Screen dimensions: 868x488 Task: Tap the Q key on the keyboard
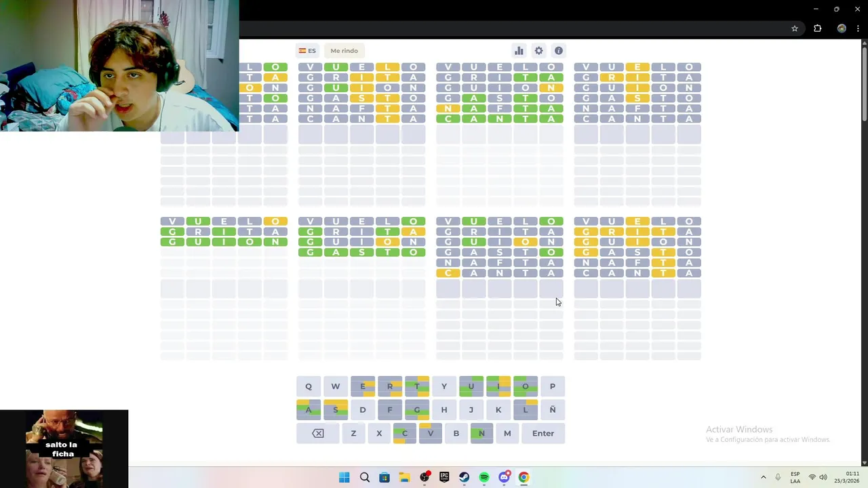click(309, 386)
